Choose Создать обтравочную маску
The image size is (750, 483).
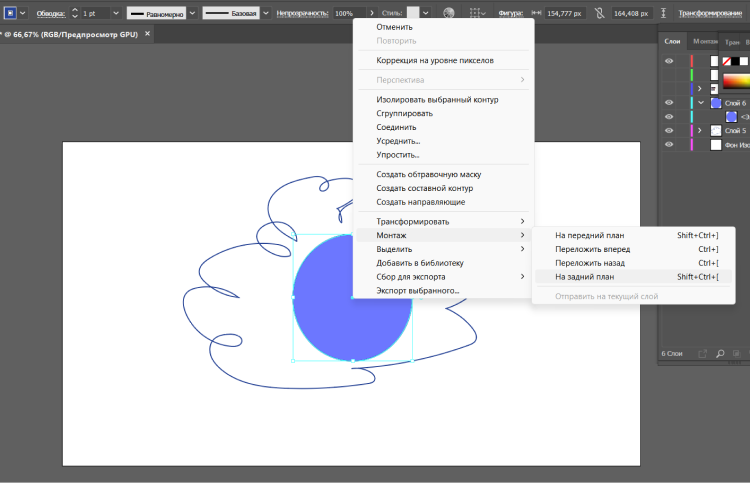click(x=443, y=175)
